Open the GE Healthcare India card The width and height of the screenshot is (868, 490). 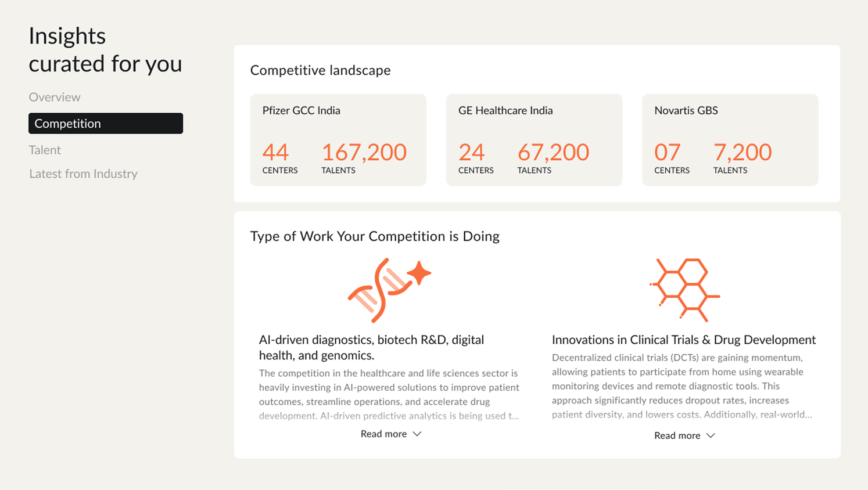pyautogui.click(x=534, y=140)
